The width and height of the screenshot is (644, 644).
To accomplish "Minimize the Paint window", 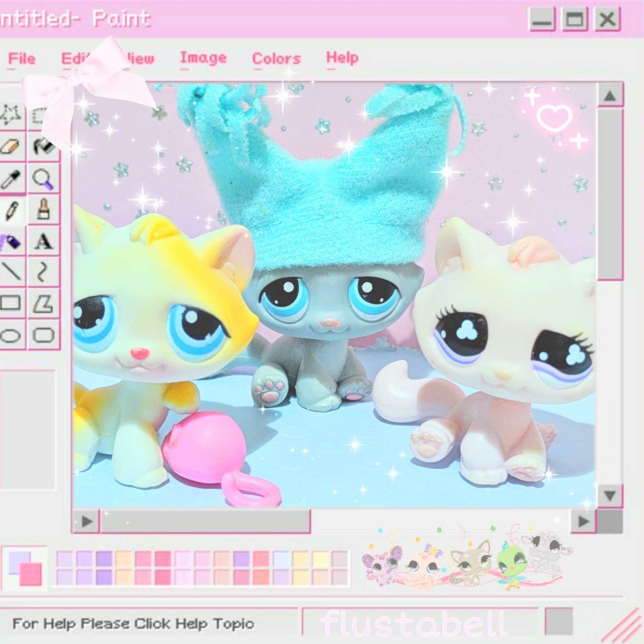I will [x=542, y=19].
